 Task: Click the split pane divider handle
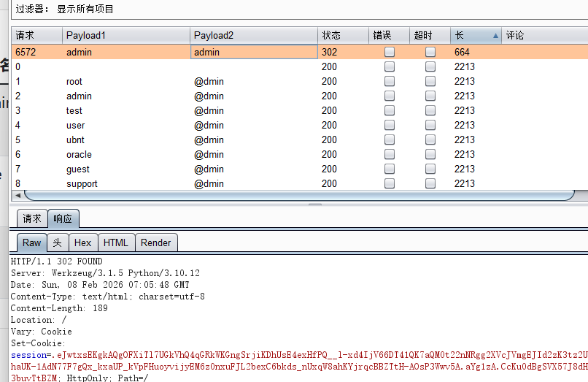coord(314,205)
